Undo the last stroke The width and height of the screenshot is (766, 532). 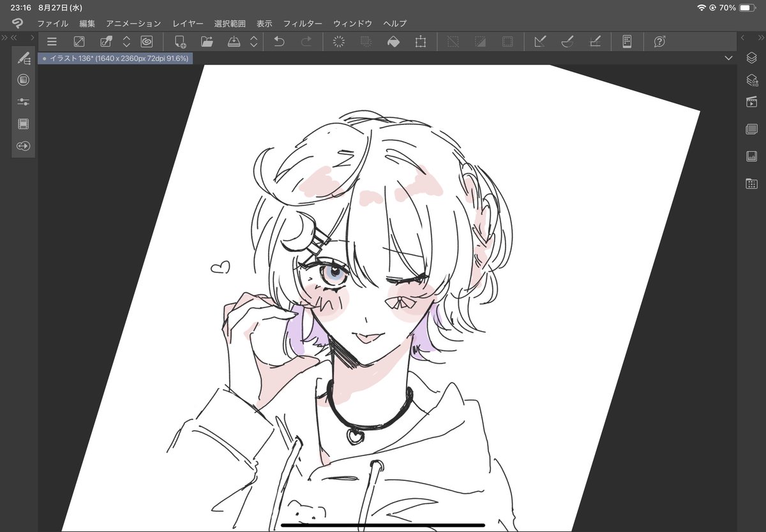pyautogui.click(x=279, y=41)
